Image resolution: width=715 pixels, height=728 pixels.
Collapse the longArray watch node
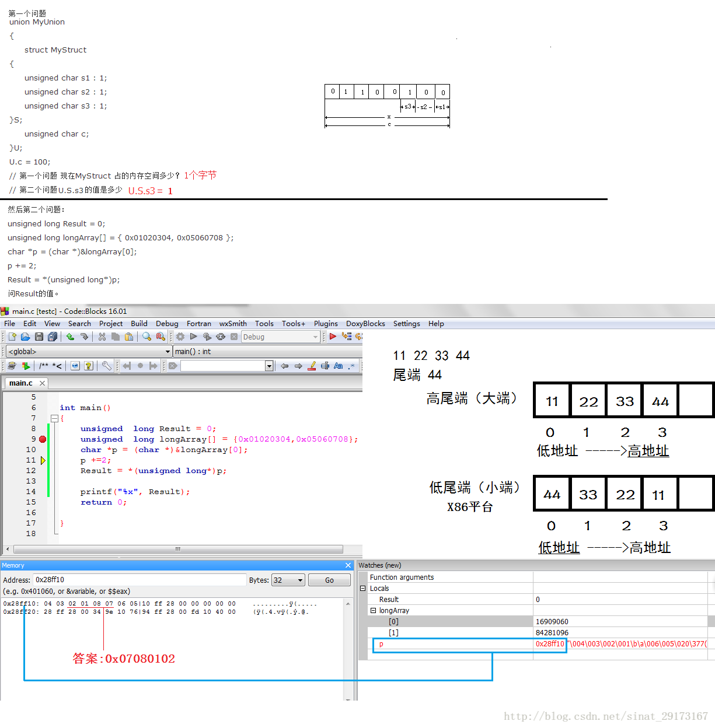coord(373,611)
